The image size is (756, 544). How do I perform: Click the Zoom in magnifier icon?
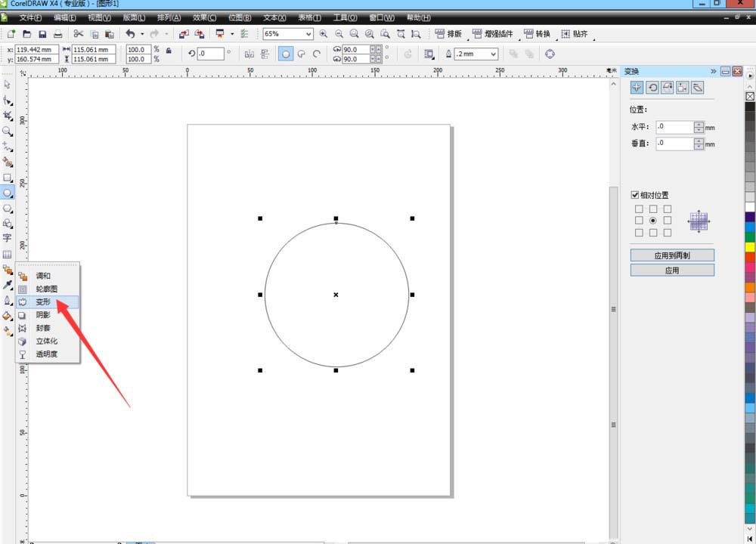pos(323,34)
